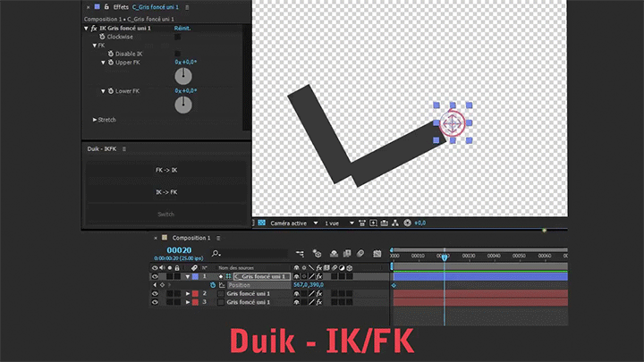This screenshot has width=644, height=362.
Task: Open the Caméra active dropdown
Action: pos(293,223)
